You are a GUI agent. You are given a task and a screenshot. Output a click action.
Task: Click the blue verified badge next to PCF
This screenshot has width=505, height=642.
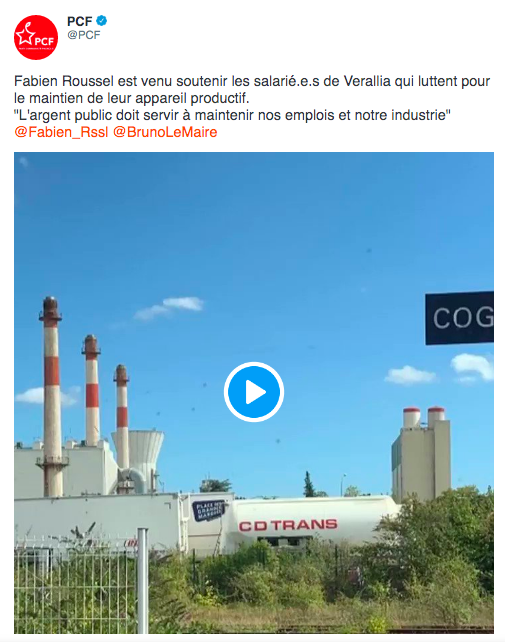102,20
